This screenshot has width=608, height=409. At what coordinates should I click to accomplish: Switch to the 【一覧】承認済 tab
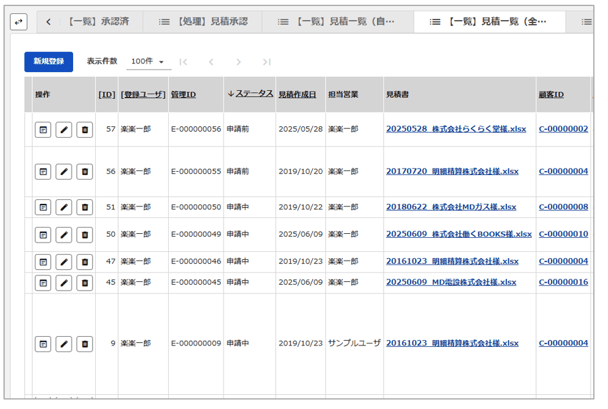[x=98, y=22]
